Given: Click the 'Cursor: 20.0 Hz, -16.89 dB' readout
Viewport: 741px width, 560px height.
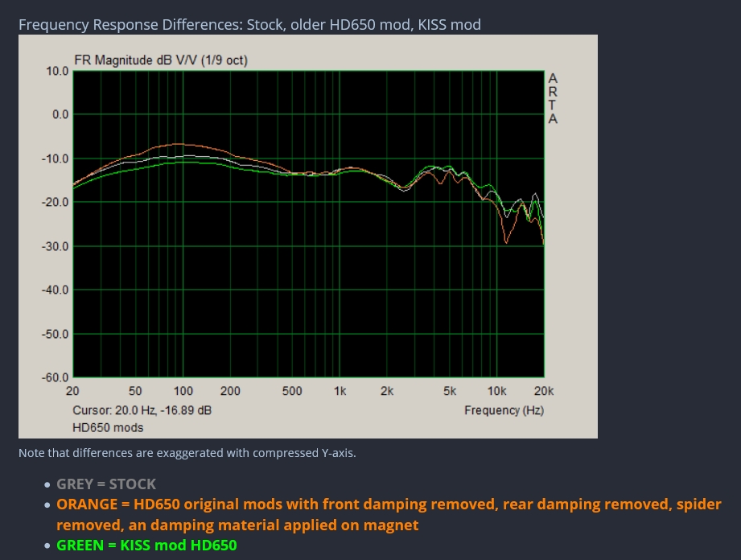Looking at the screenshot, I should 142,410.
